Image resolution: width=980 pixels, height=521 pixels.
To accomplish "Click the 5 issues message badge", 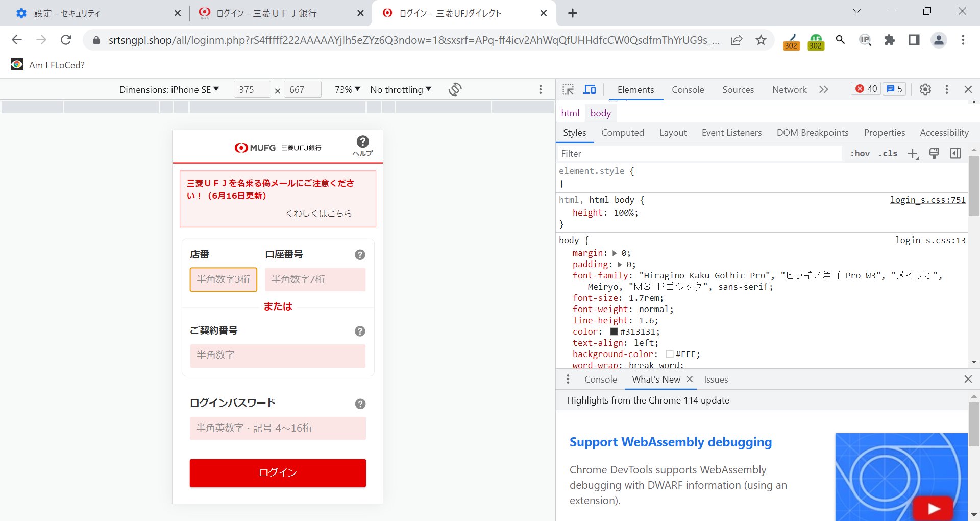I will pos(894,89).
